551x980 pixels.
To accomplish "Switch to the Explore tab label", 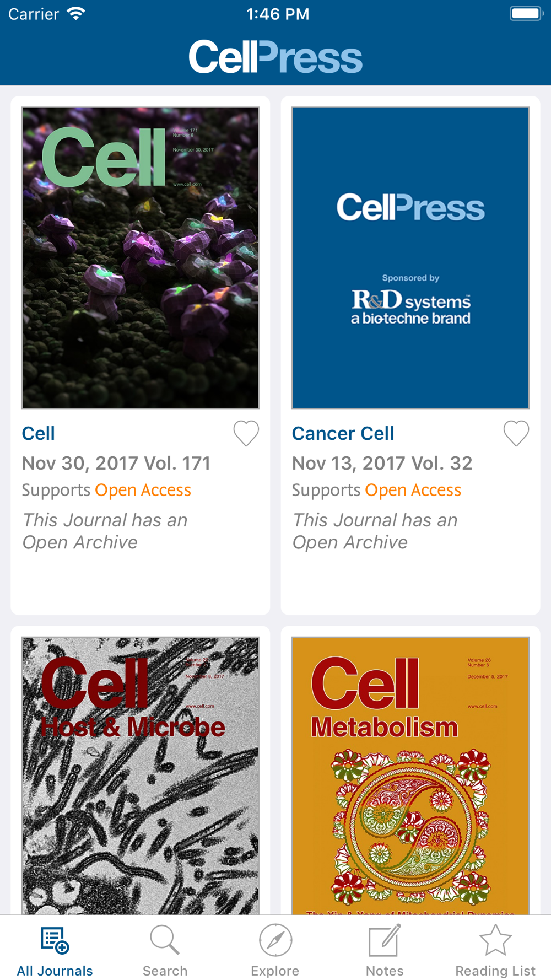I will click(x=275, y=971).
